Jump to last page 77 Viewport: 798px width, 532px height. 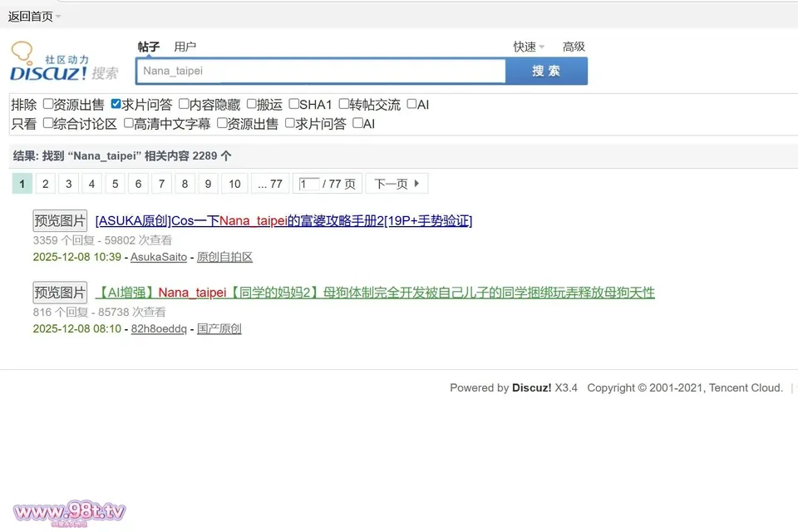pyautogui.click(x=270, y=184)
